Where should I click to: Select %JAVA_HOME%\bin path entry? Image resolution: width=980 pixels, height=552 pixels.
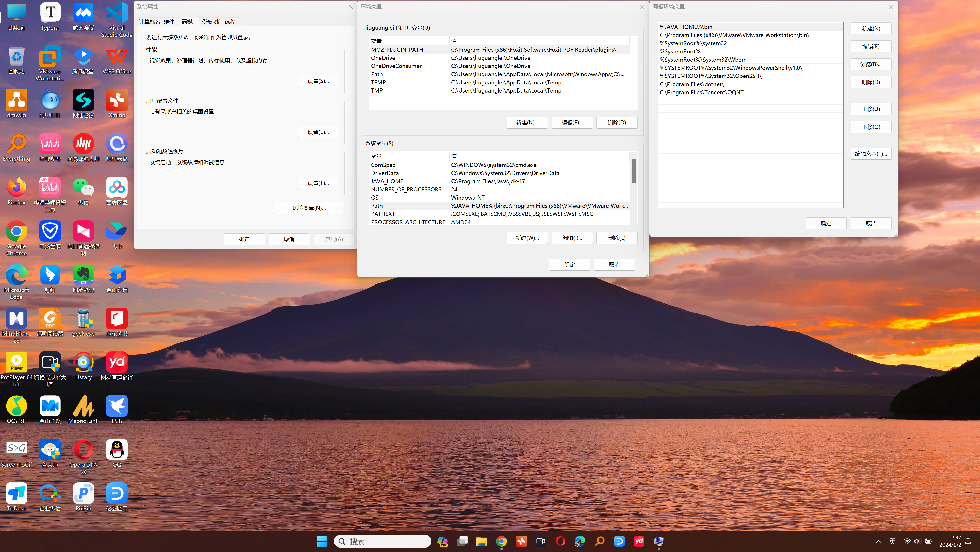(750, 27)
